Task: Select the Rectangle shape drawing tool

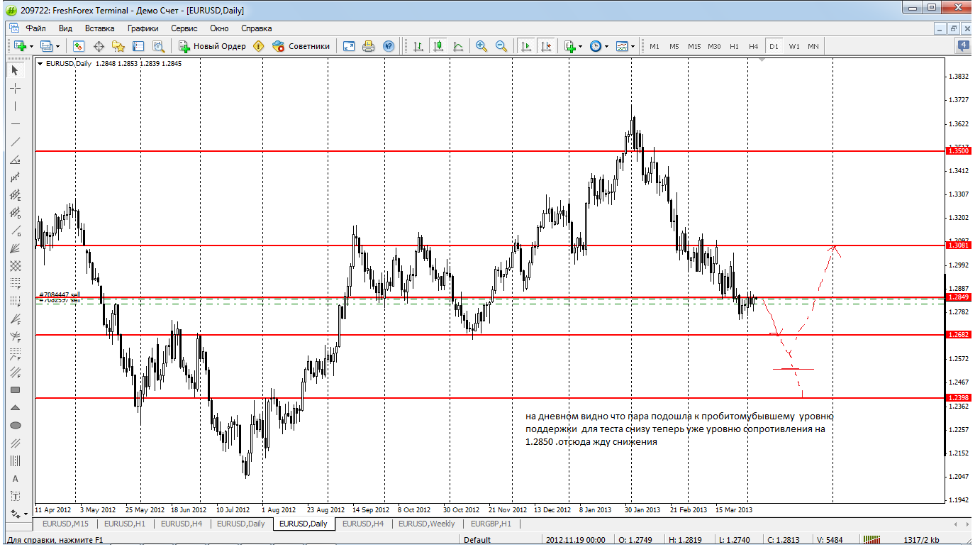Action: pyautogui.click(x=16, y=390)
